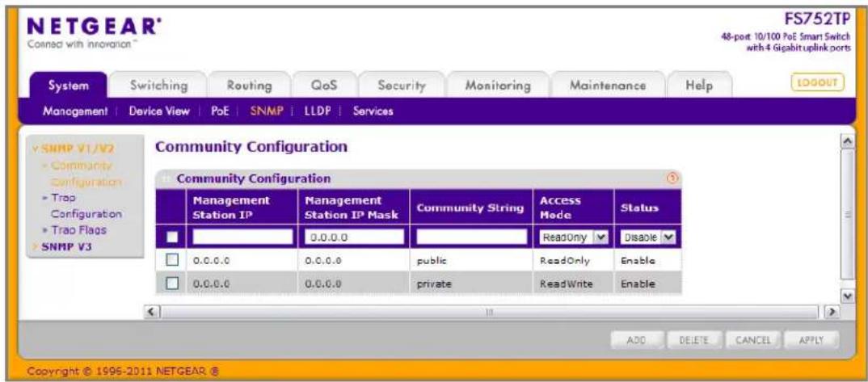Open the Maintenance tab
Viewport: 868px width, 382px height.
point(608,86)
